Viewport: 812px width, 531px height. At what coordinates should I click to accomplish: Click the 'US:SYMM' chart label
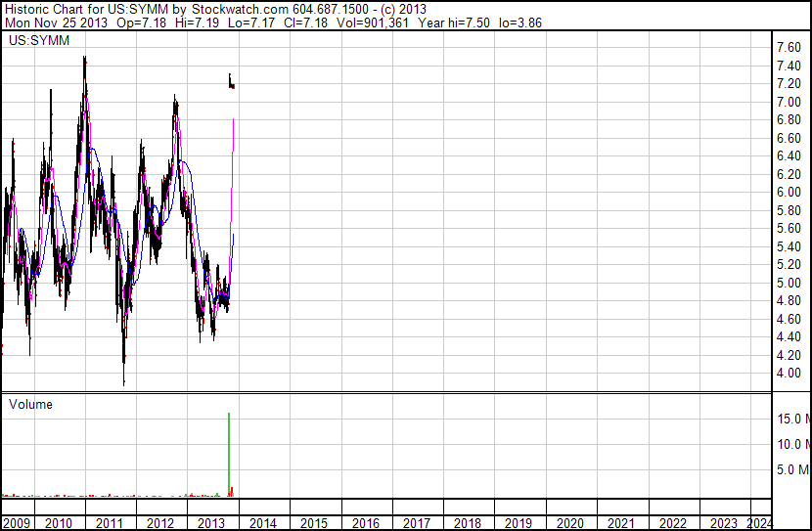point(39,40)
